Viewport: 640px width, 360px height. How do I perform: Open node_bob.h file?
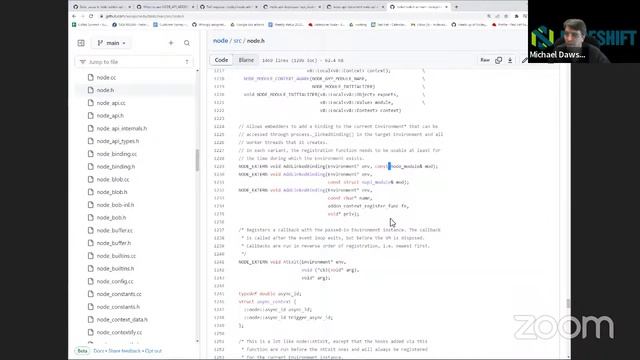[111, 218]
